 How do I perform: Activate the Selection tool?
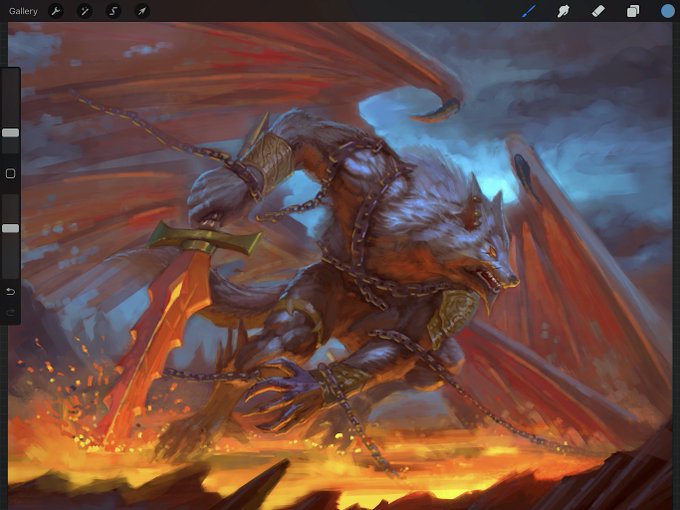point(113,11)
